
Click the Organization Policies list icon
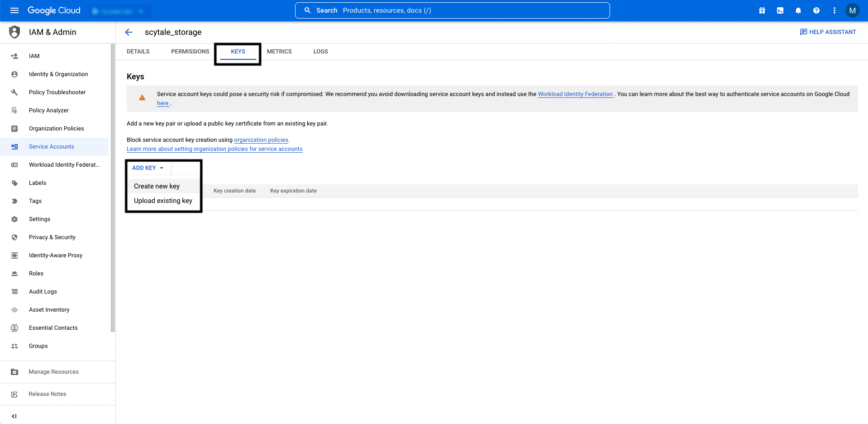point(14,129)
